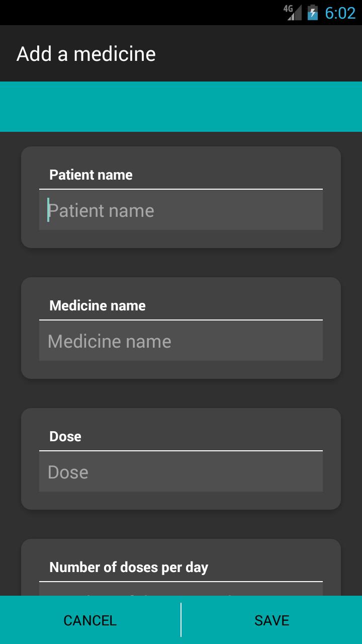Select the Medicine name card
The image size is (362, 644).
click(x=181, y=327)
